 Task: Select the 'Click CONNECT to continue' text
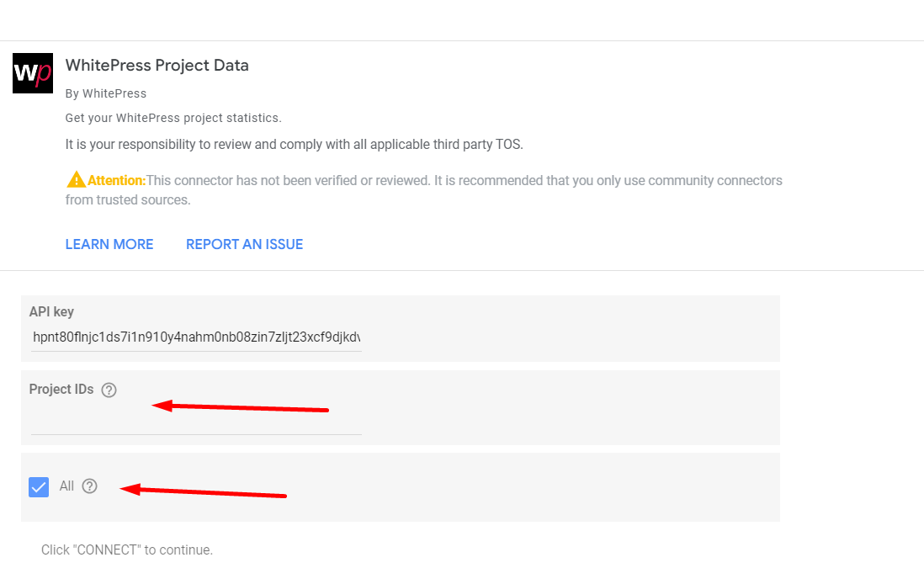127,549
